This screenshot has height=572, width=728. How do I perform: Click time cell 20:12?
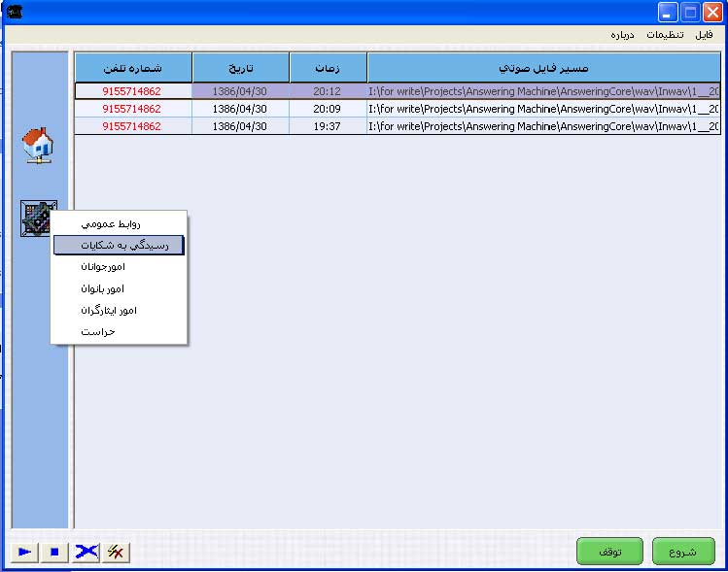click(328, 91)
